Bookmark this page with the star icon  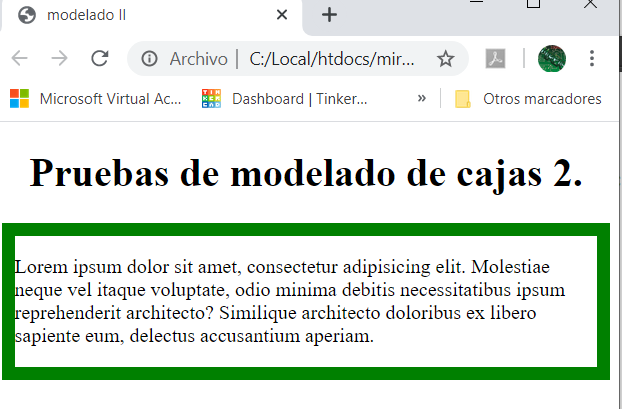[445, 59]
